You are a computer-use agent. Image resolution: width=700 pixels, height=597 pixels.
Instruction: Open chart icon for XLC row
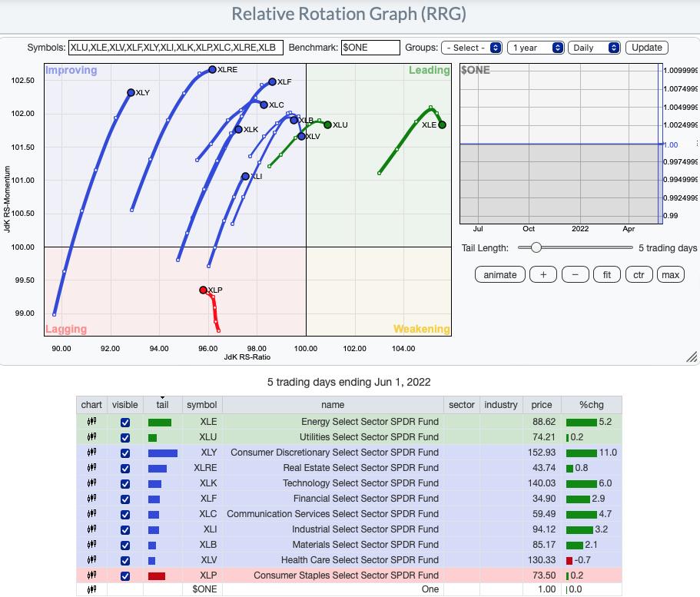[x=91, y=513]
